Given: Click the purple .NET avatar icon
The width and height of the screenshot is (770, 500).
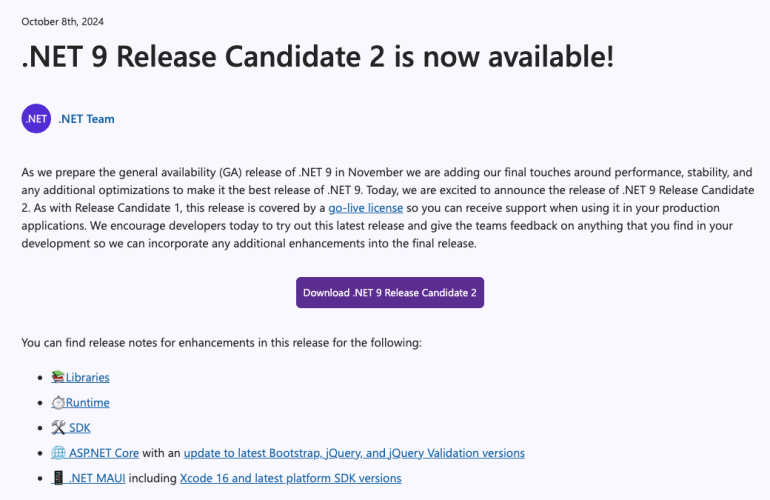Looking at the screenshot, I should [x=36, y=119].
